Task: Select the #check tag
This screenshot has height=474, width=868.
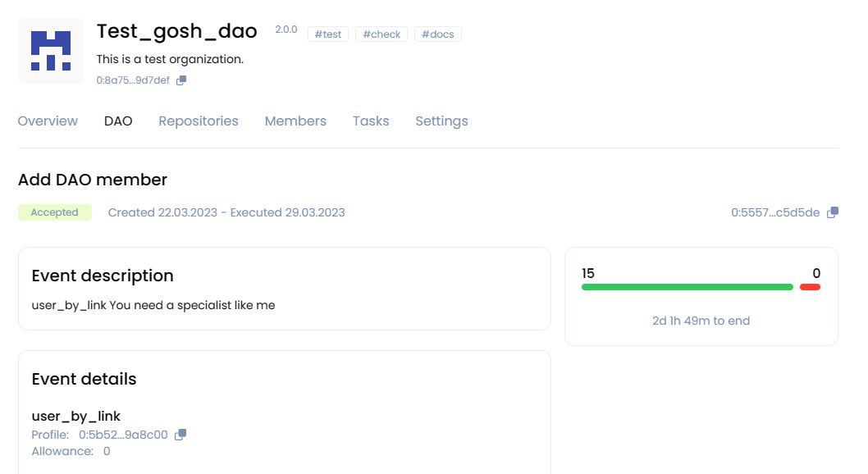Action: pyautogui.click(x=381, y=34)
